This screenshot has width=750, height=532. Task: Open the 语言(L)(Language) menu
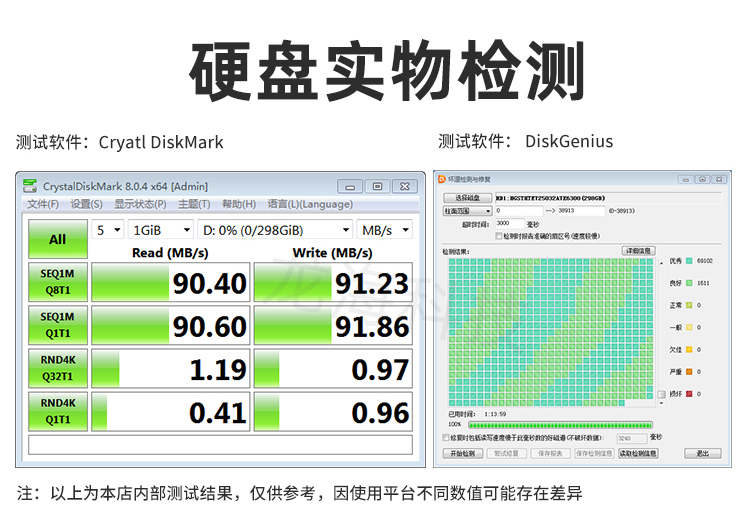tap(309, 204)
